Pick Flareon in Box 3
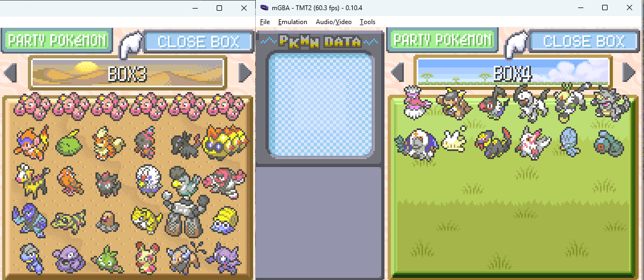Viewport: 644px width, 280px height. pyautogui.click(x=109, y=142)
